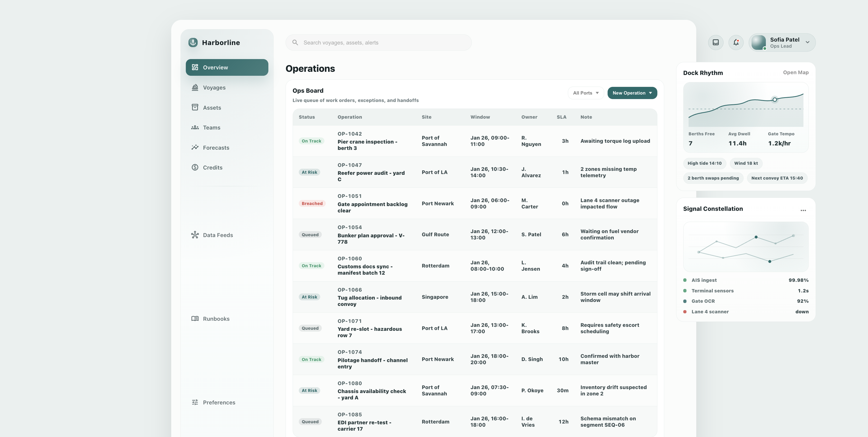Viewport: 868px width, 437px height.
Task: Click the Preferences sliders icon
Action: click(195, 402)
